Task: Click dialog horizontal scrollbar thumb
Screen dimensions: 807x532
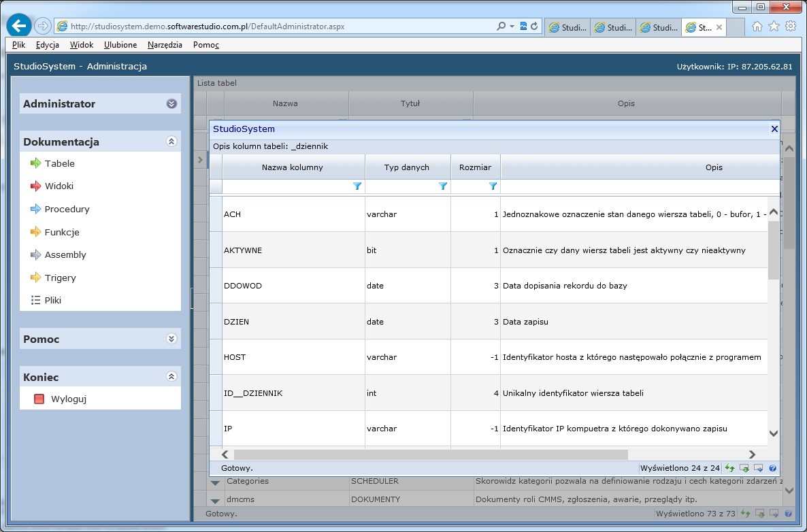Action: (x=431, y=454)
